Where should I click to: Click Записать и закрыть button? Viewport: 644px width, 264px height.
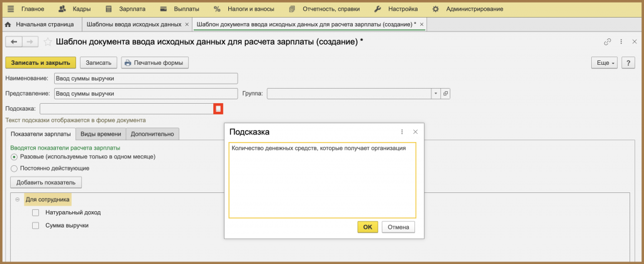click(x=41, y=63)
